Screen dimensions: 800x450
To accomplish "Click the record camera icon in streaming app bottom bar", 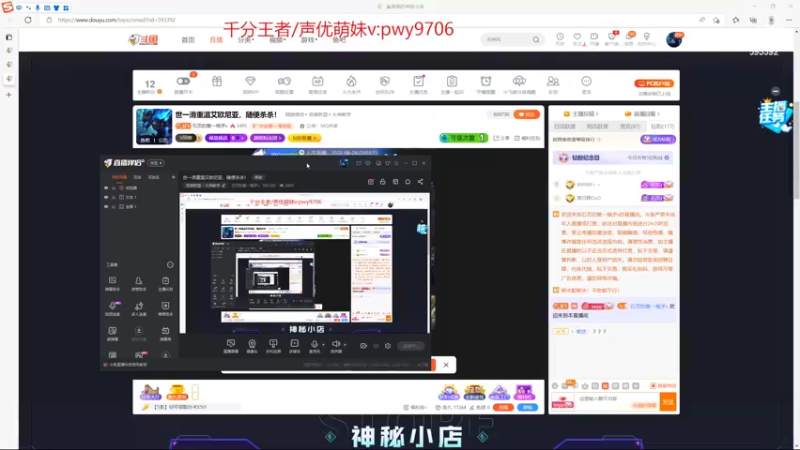I will click(x=363, y=346).
